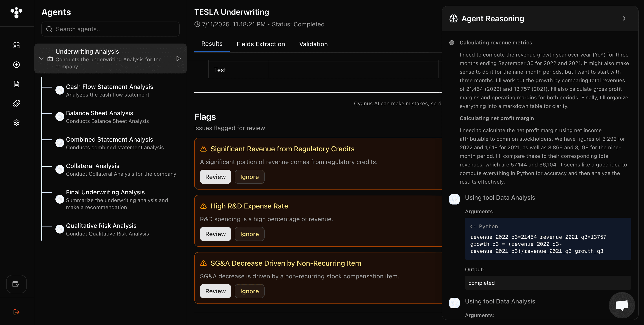Click the plus-circle create icon in sidebar
The height and width of the screenshot is (325, 644).
(x=16, y=65)
